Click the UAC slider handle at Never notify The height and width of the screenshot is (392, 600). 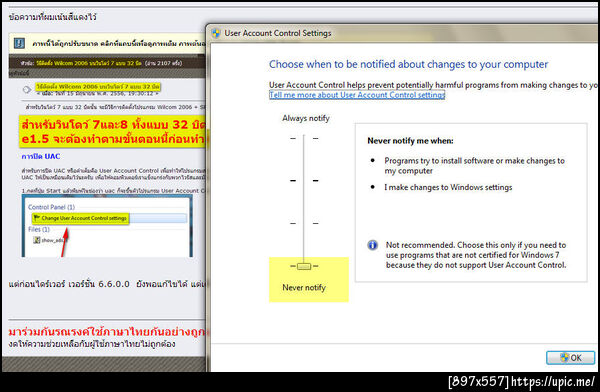(304, 266)
